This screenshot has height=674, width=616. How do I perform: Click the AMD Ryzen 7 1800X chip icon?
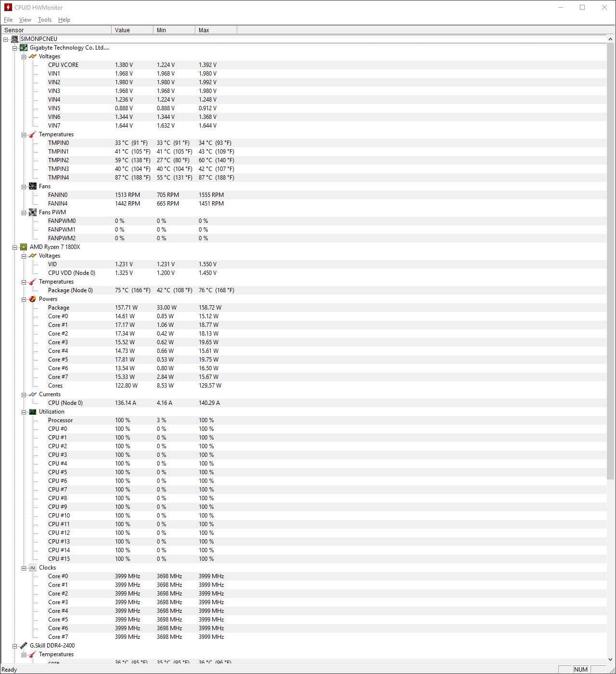click(x=24, y=247)
